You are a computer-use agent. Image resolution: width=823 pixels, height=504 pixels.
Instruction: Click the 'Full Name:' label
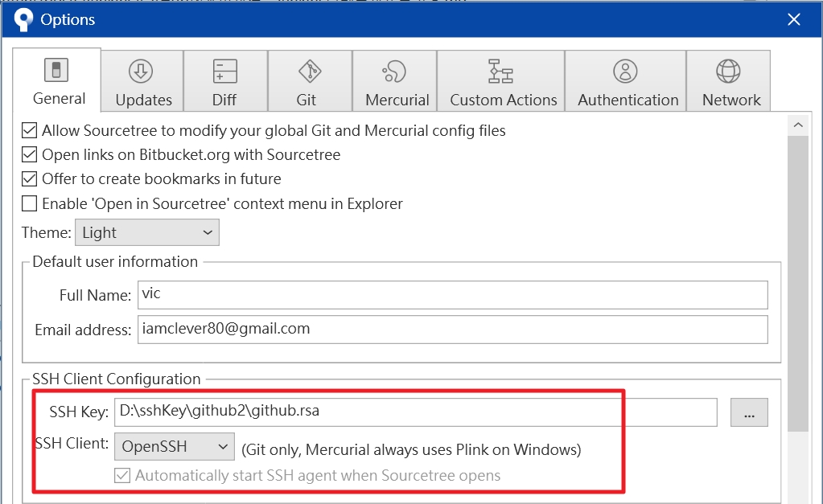click(x=95, y=295)
